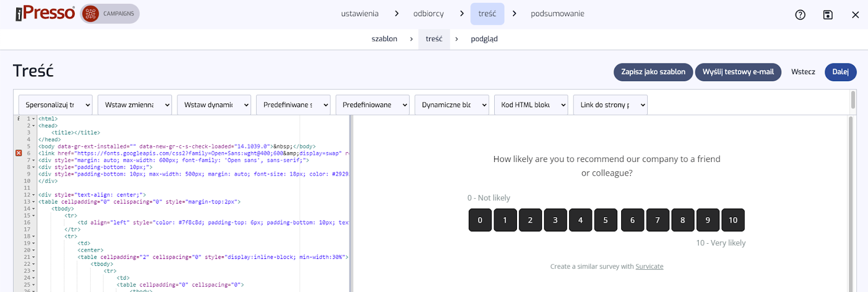Viewport: 868px width, 292px height.
Task: Select score 1 in survey preview
Action: 505,220
